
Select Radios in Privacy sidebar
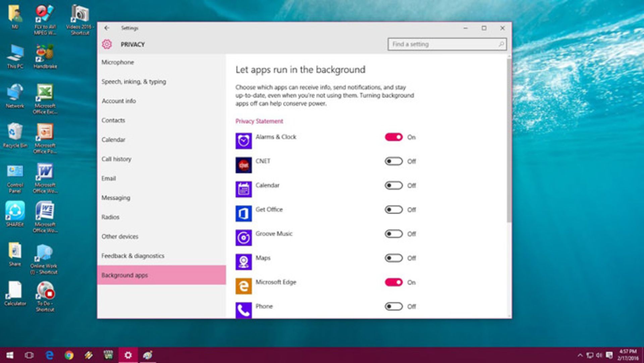(x=161, y=217)
